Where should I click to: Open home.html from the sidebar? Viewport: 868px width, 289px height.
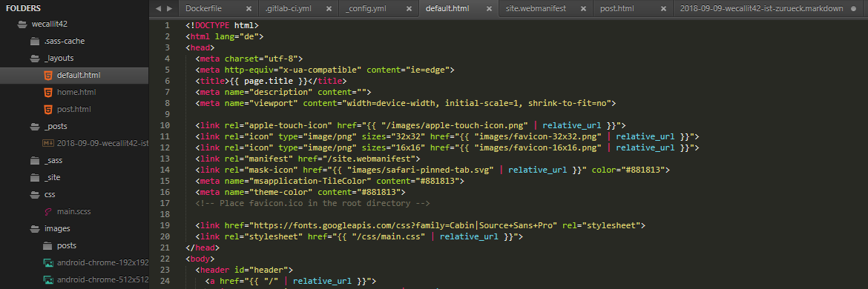76,92
